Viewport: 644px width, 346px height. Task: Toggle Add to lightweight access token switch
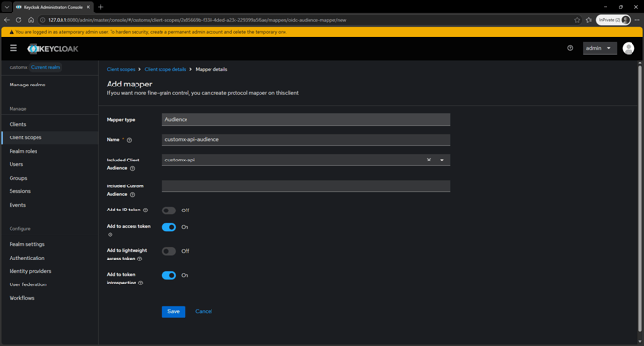click(x=169, y=251)
